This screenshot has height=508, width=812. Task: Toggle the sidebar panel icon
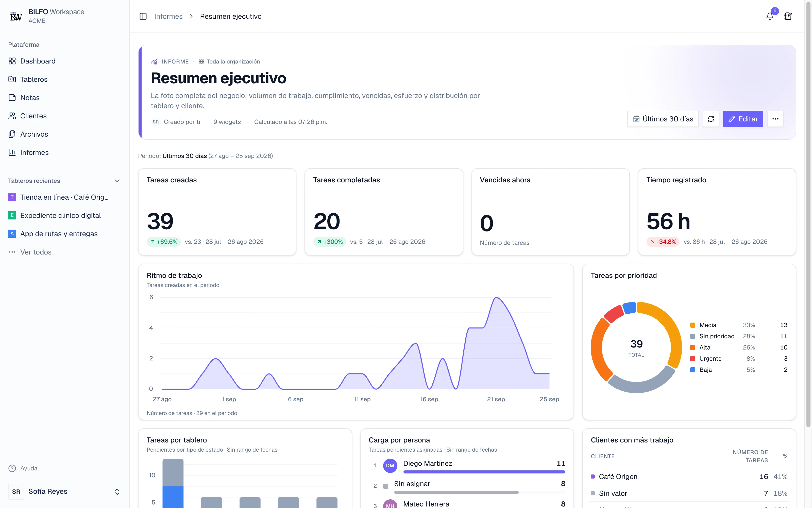click(143, 16)
